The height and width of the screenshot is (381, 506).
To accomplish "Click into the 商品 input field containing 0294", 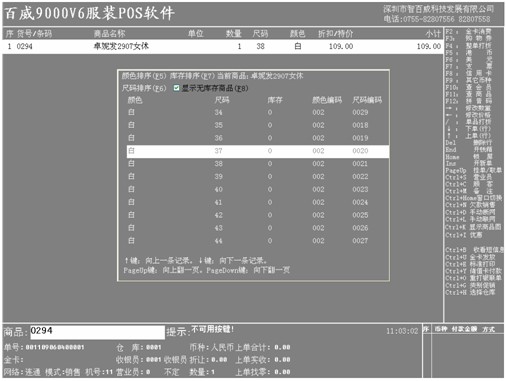I will tap(97, 332).
